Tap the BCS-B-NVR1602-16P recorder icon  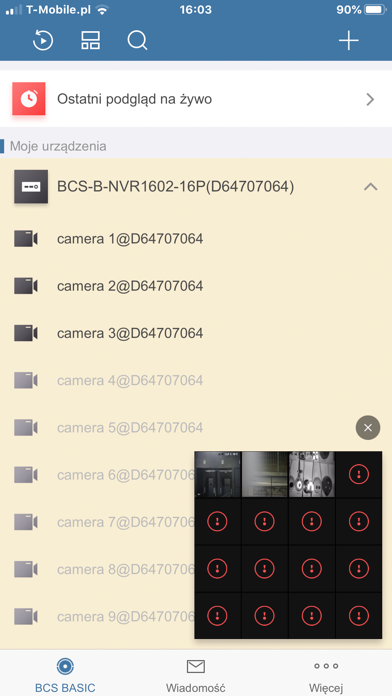point(31,187)
